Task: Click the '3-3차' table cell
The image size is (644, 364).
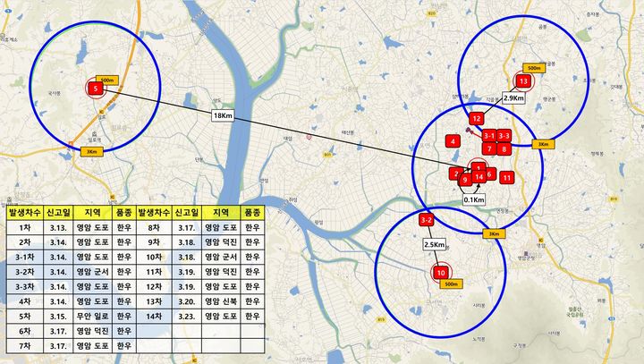Action: [25, 287]
